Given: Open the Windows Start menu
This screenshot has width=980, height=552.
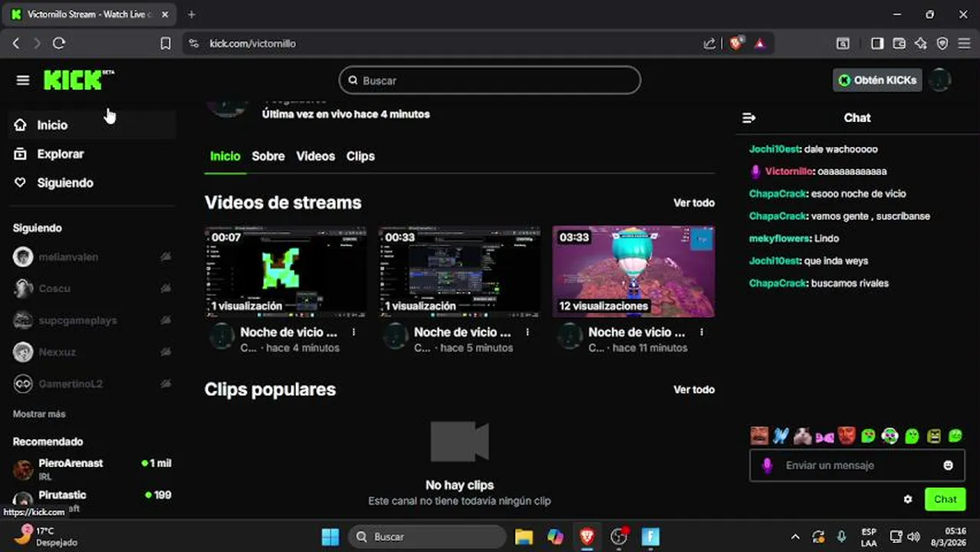Looking at the screenshot, I should coord(331,537).
